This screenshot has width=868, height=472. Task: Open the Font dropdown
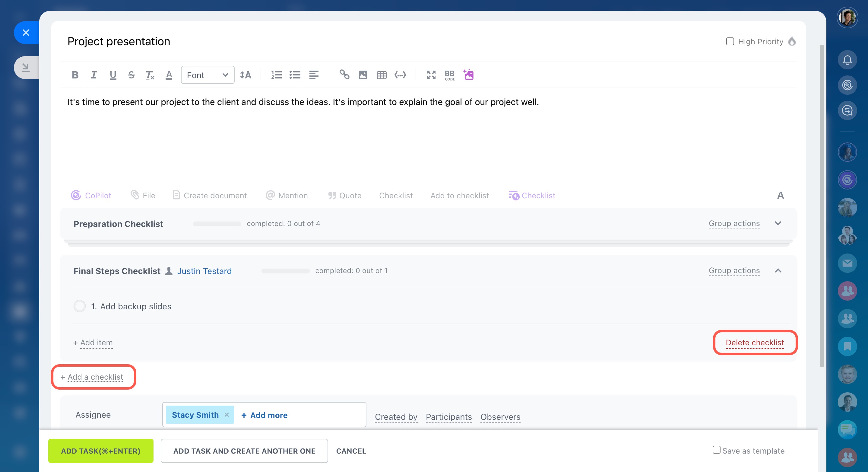click(x=207, y=75)
